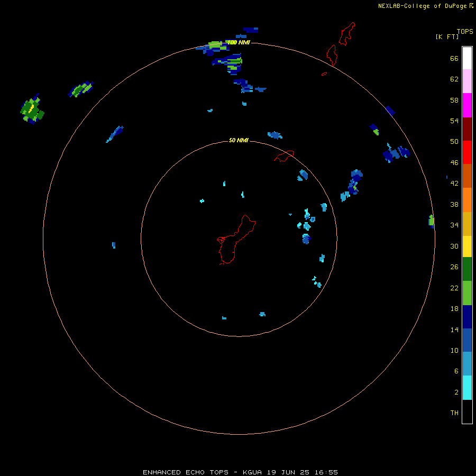Select the bright yellow legend band
This screenshot has width=476, height=476.
(467, 246)
